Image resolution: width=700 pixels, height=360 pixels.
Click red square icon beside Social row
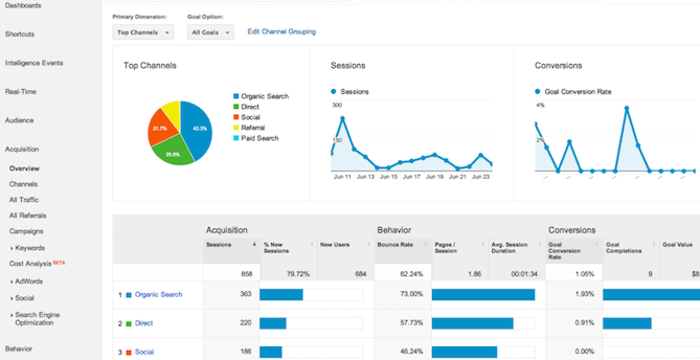pyautogui.click(x=129, y=352)
